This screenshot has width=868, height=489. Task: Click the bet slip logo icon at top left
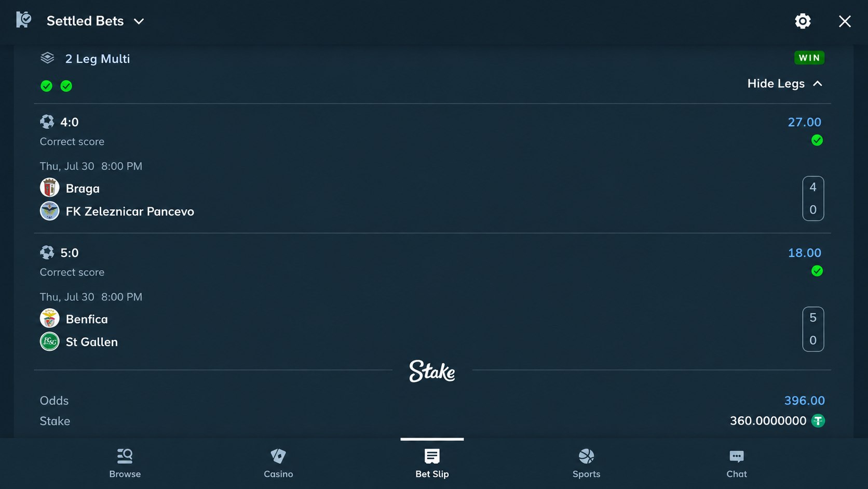[23, 20]
